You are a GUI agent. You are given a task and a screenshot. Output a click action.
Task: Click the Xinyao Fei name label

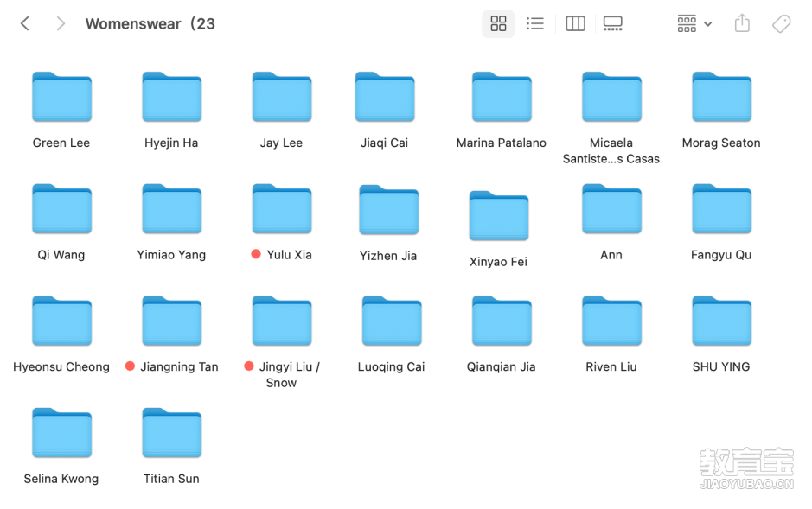(x=498, y=262)
